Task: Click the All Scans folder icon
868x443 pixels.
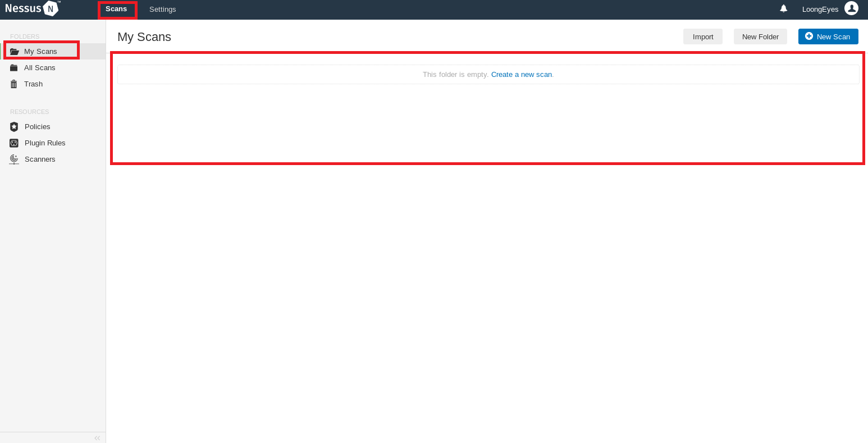Action: pos(14,68)
